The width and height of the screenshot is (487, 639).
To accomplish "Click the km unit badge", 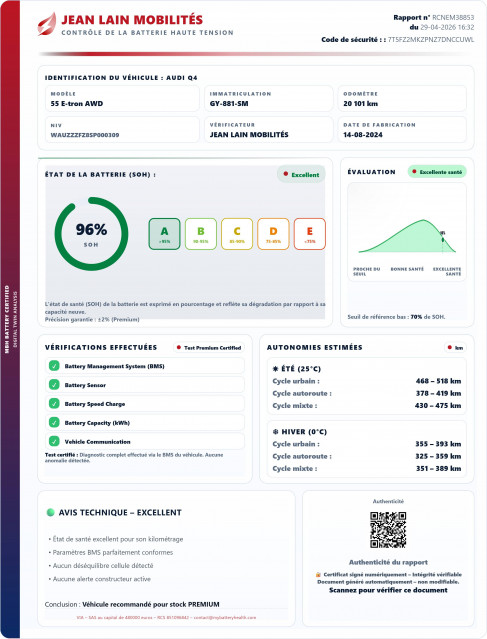I will click(x=455, y=348).
